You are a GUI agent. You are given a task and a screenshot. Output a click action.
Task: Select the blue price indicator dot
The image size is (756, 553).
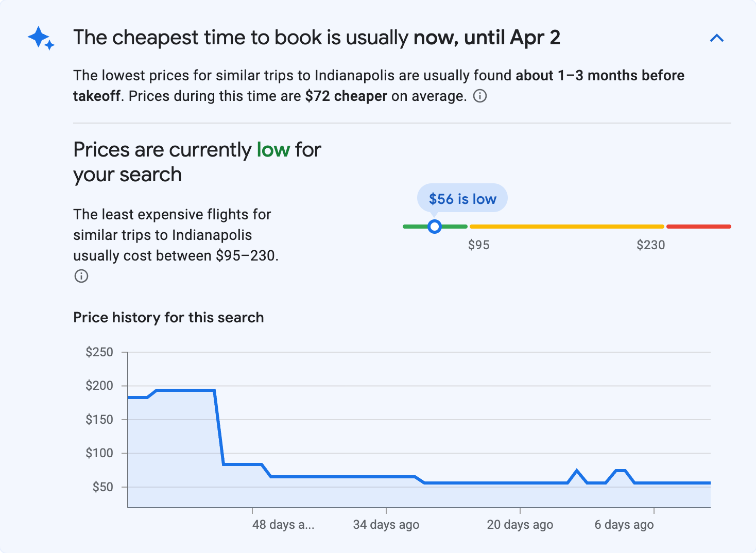pos(435,226)
